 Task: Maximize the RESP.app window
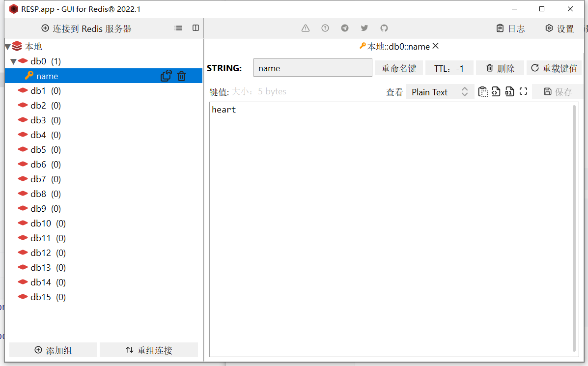click(542, 9)
